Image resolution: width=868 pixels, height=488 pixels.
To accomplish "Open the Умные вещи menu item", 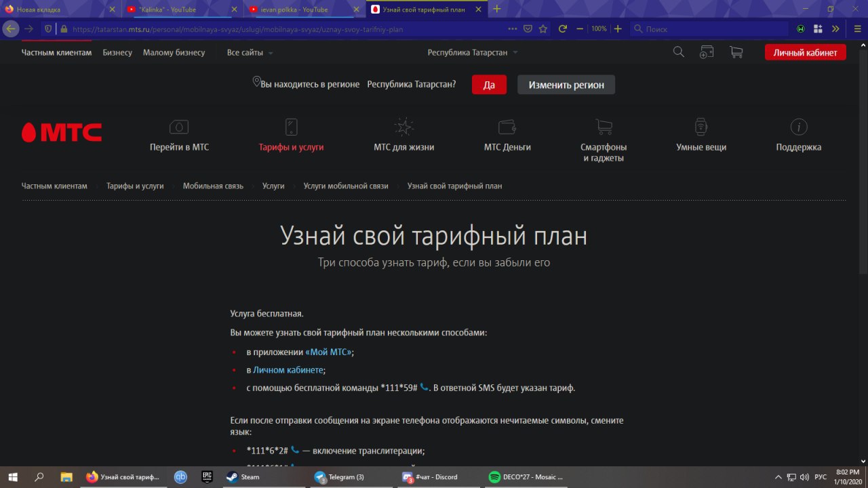I will click(701, 136).
